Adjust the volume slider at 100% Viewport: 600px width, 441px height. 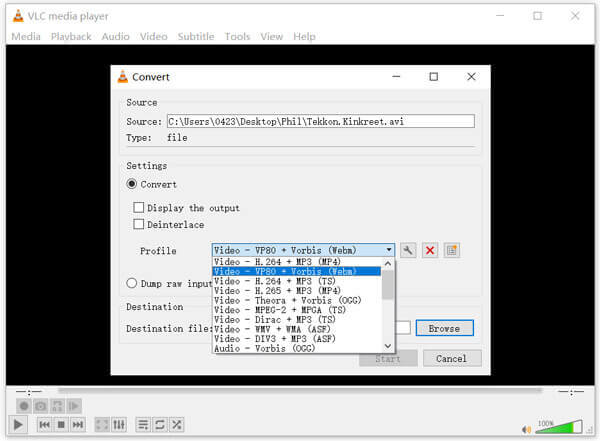[559, 426]
